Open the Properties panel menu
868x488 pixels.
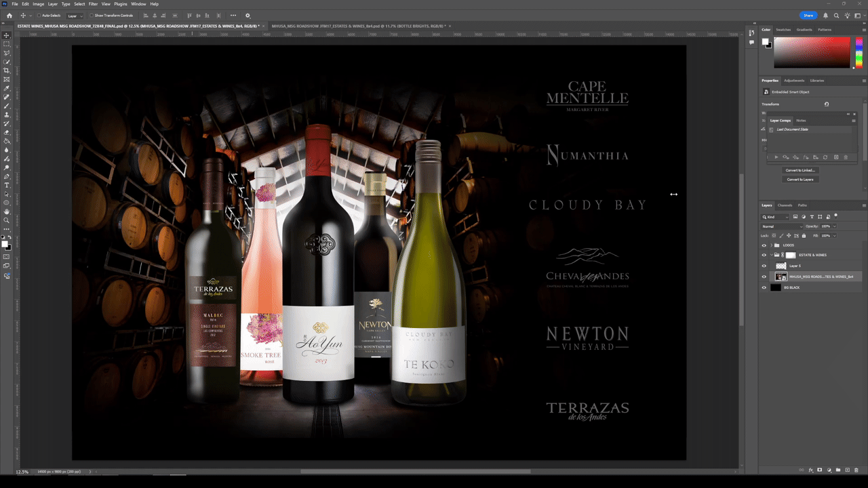point(864,81)
